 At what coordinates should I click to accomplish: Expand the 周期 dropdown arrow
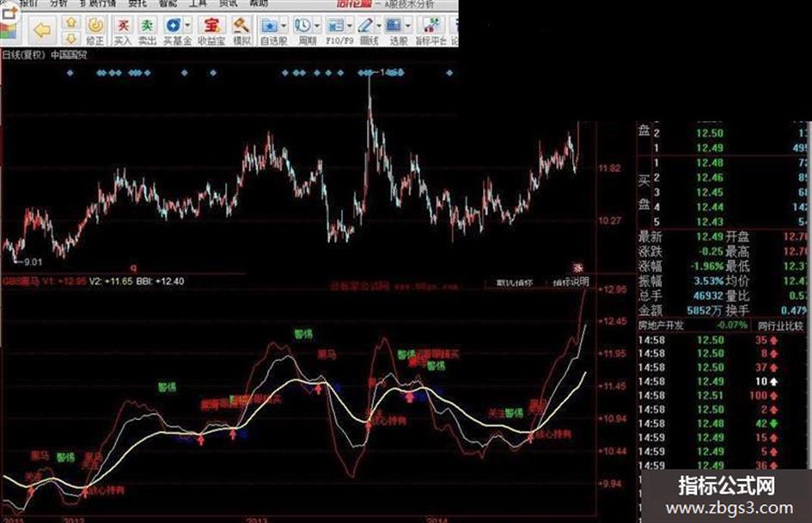(x=317, y=25)
